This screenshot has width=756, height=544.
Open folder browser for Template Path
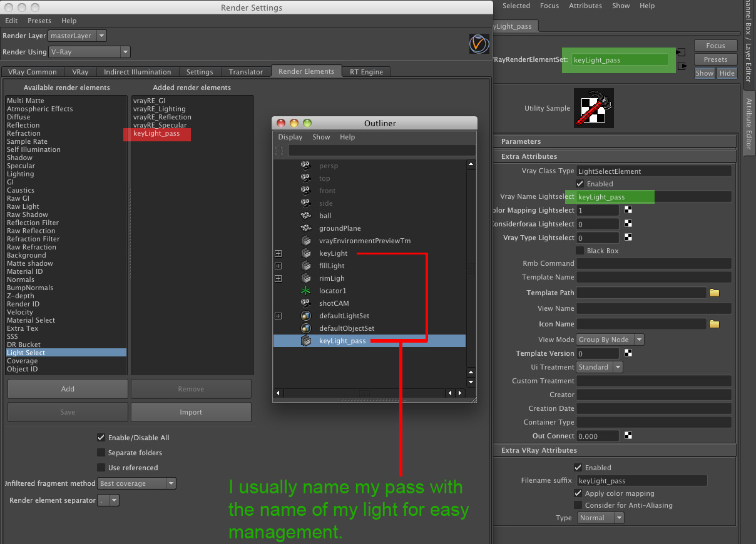(715, 293)
